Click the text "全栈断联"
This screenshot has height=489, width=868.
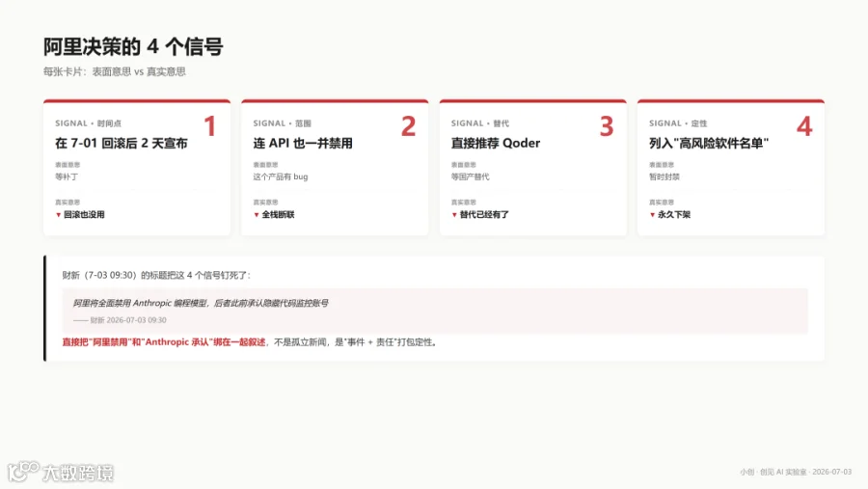(279, 214)
